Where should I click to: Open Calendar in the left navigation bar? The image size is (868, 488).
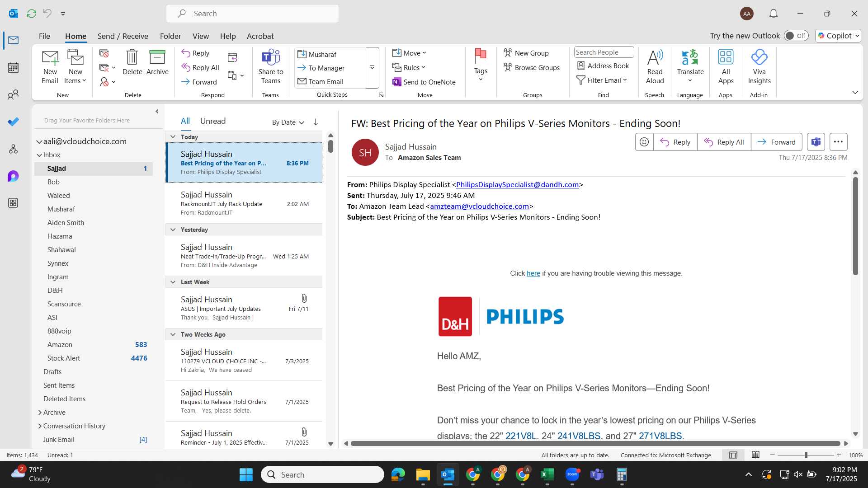(13, 68)
